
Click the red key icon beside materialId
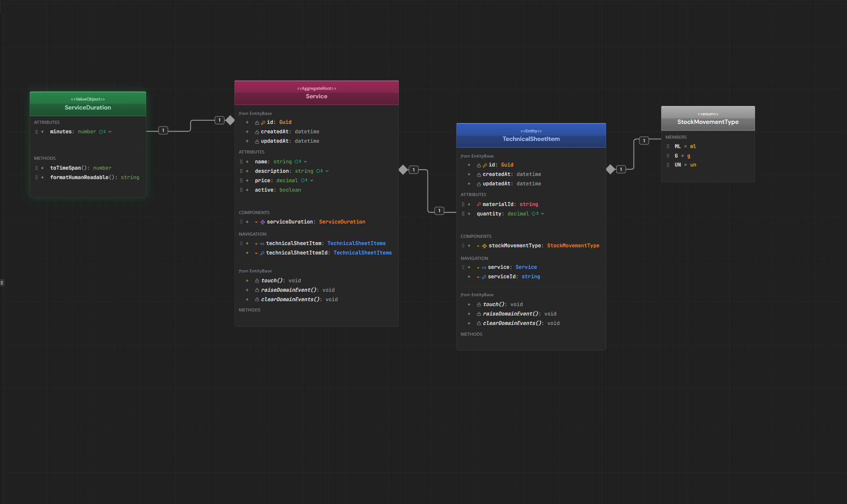pyautogui.click(x=479, y=205)
